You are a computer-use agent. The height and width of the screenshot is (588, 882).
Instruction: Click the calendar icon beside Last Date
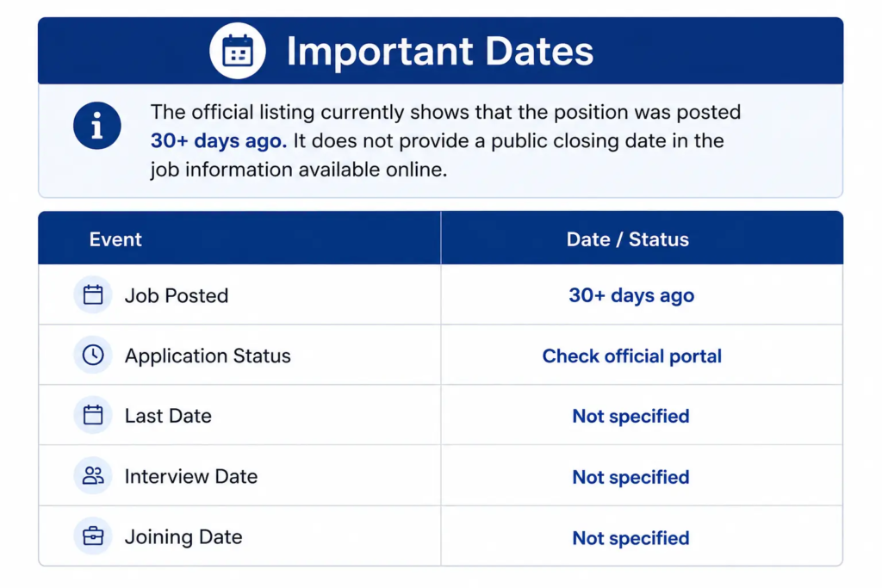(93, 415)
